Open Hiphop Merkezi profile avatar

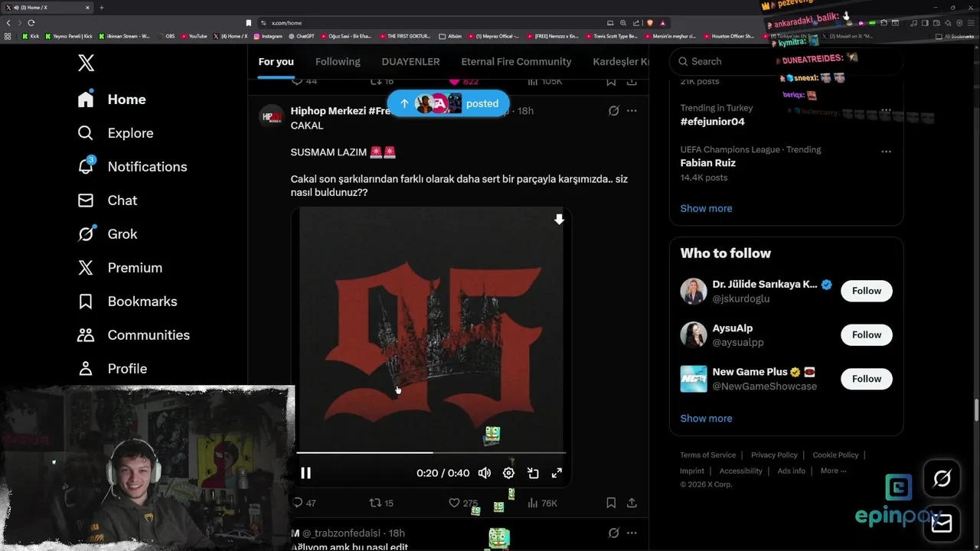(x=271, y=117)
